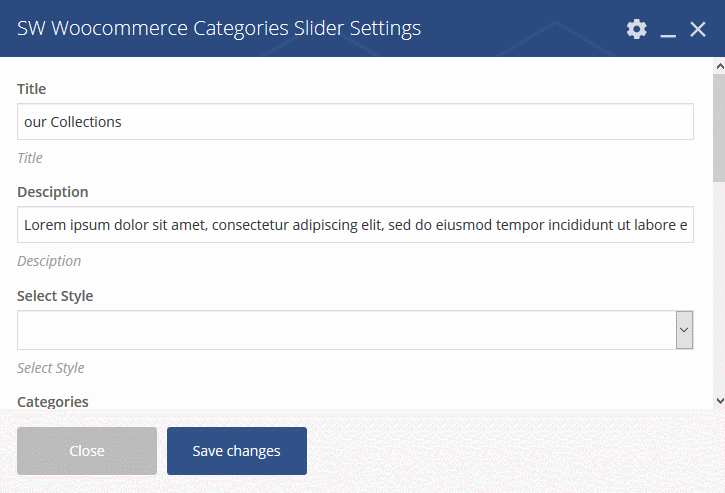Click the bold Select Style label
The image size is (725, 493).
55,296
